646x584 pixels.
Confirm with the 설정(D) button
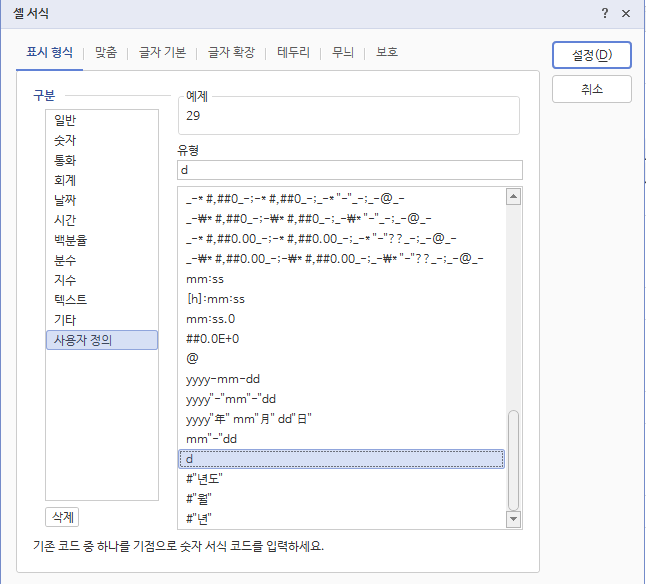(592, 55)
